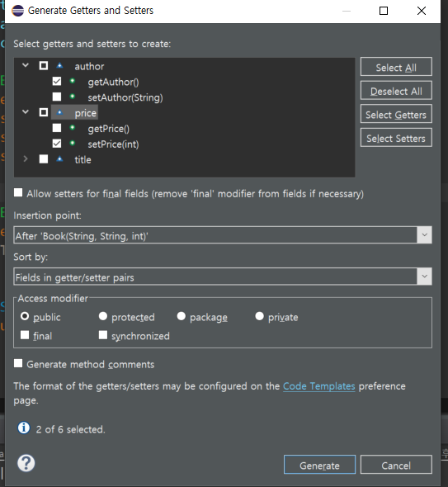
Task: Select the 'price' tree row label
Action: click(85, 113)
